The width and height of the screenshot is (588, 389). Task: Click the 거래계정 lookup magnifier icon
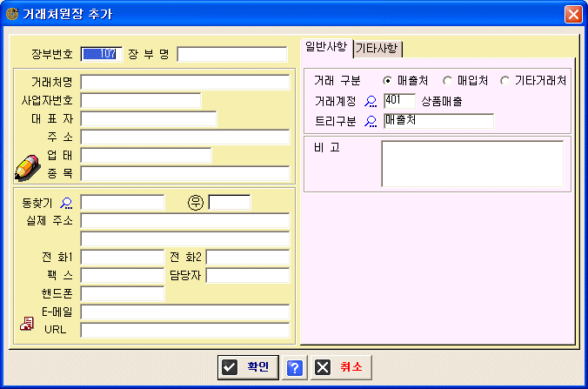pyautogui.click(x=371, y=101)
